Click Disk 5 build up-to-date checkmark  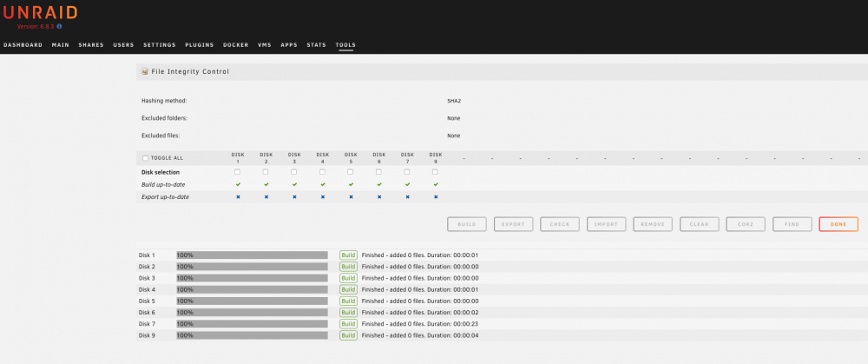coord(351,184)
